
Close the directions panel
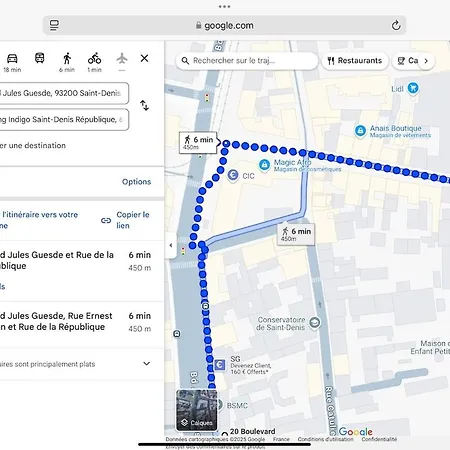[x=144, y=58]
